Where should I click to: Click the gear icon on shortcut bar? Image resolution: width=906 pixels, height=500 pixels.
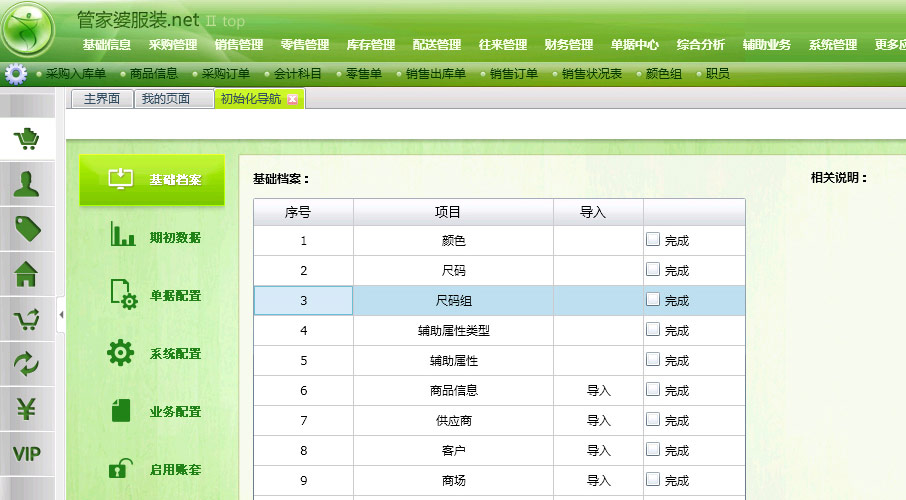16,73
